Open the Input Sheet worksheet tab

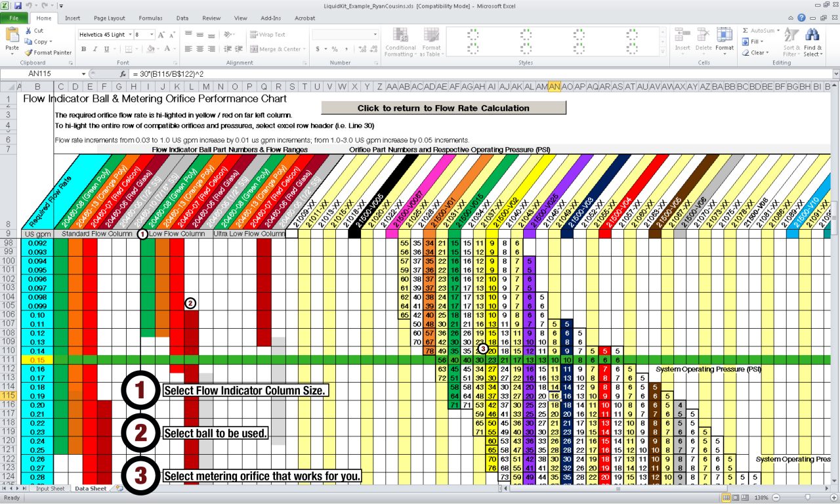tap(49, 489)
